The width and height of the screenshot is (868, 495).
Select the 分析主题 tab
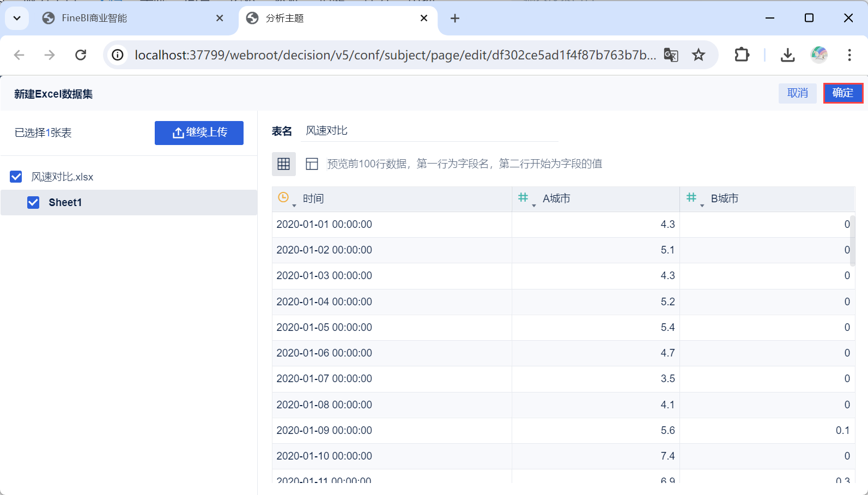[x=338, y=19]
